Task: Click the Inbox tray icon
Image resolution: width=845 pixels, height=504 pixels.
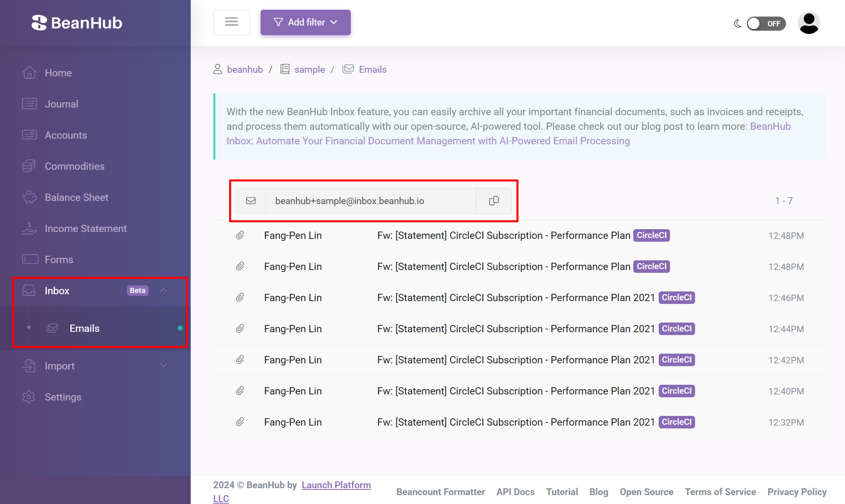Action: click(x=29, y=290)
